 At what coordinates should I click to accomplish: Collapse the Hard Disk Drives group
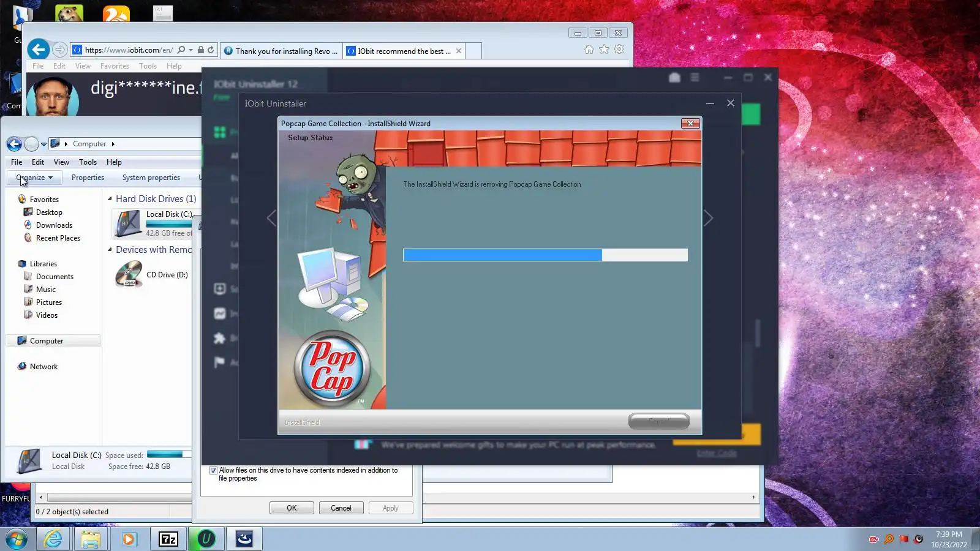[110, 198]
